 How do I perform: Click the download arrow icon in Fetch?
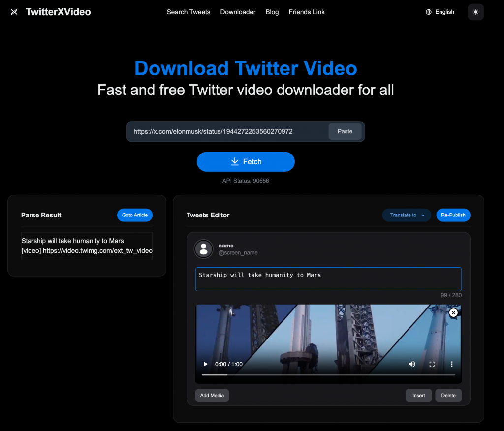235,162
